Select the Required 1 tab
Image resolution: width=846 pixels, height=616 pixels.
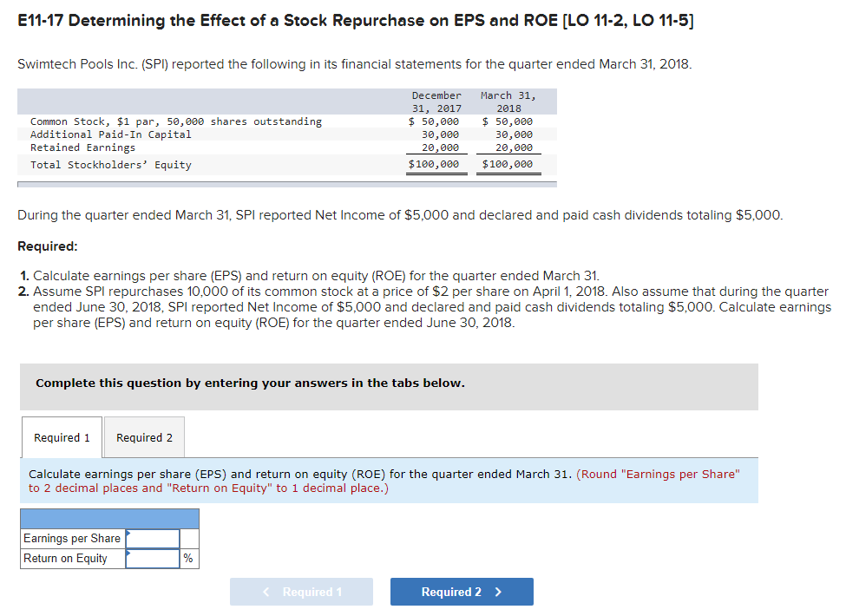click(61, 437)
